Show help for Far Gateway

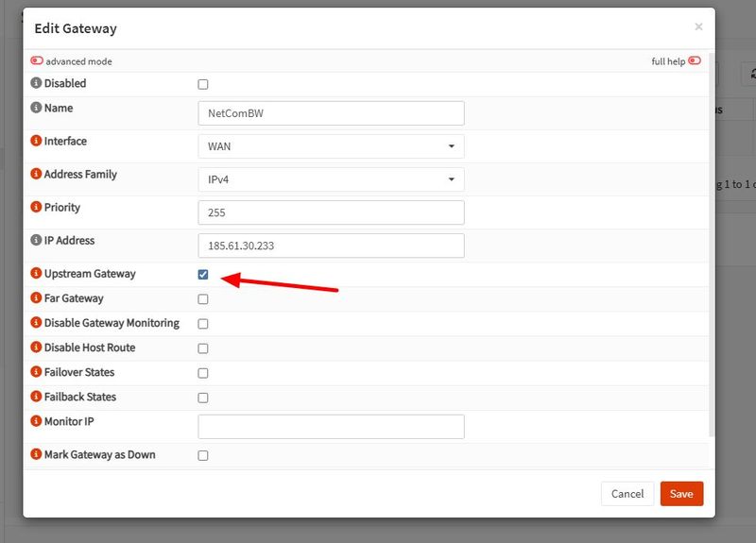pyautogui.click(x=36, y=297)
